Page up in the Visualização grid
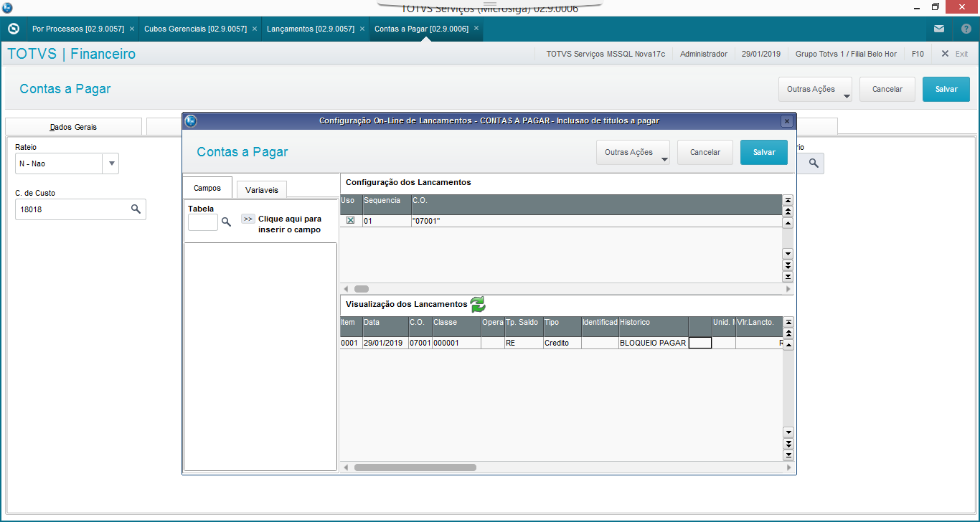The height and width of the screenshot is (522, 980). (788, 333)
